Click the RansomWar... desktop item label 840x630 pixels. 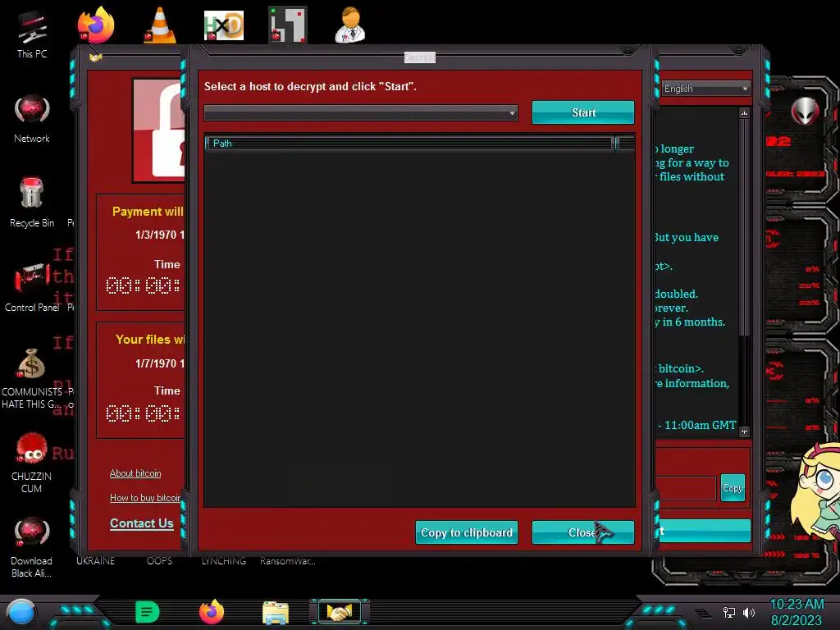pyautogui.click(x=288, y=561)
